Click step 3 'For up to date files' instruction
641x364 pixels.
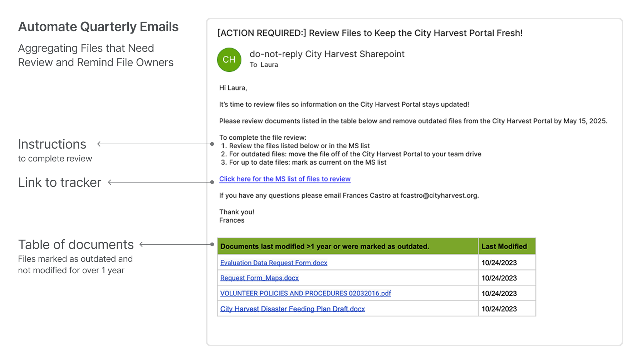click(304, 162)
